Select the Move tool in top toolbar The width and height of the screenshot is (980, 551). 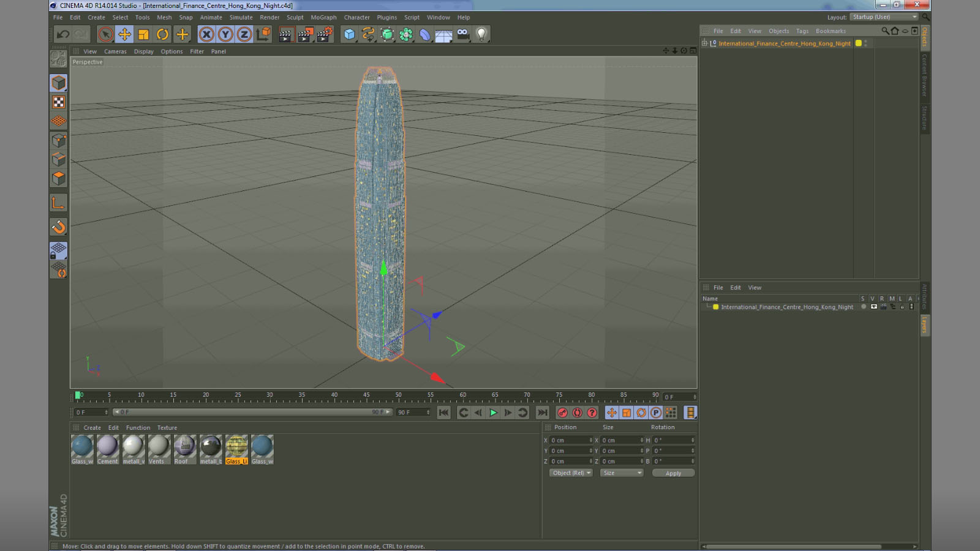(x=124, y=34)
